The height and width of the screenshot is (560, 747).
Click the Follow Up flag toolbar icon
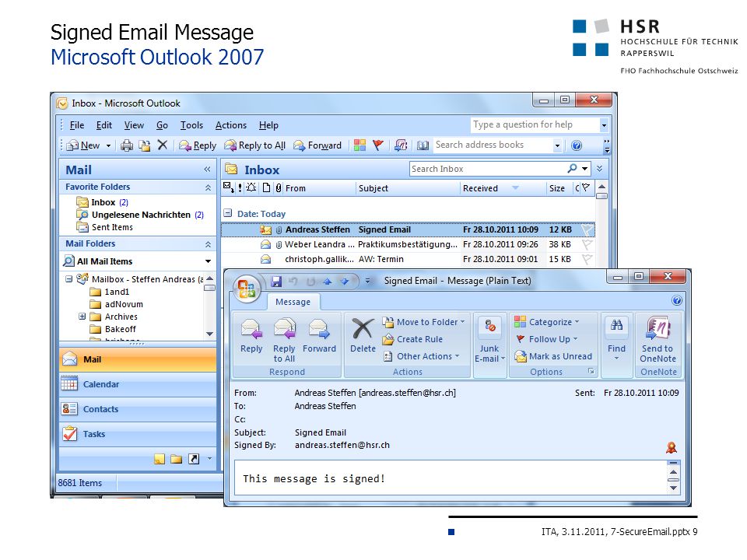[378, 145]
